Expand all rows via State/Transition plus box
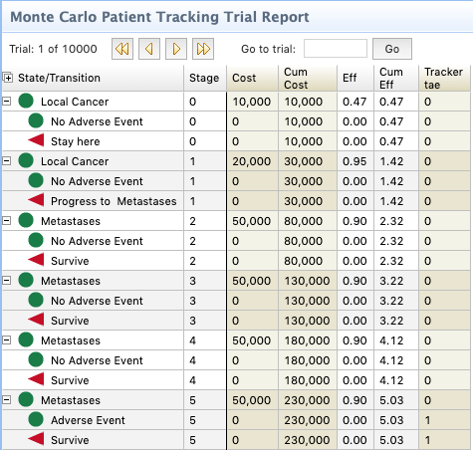This screenshot has width=473, height=450. [x=8, y=78]
